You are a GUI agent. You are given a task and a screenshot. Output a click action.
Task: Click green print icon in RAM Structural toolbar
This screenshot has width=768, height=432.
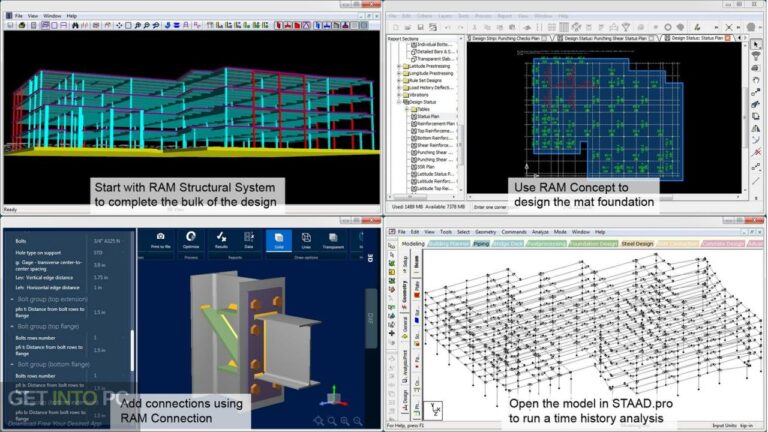pyautogui.click(x=22, y=25)
